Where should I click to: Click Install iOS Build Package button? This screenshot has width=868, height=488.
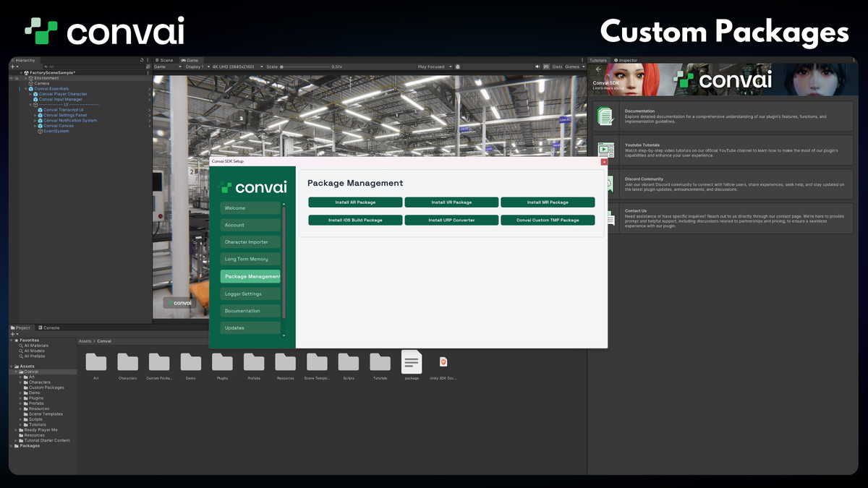pyautogui.click(x=355, y=220)
